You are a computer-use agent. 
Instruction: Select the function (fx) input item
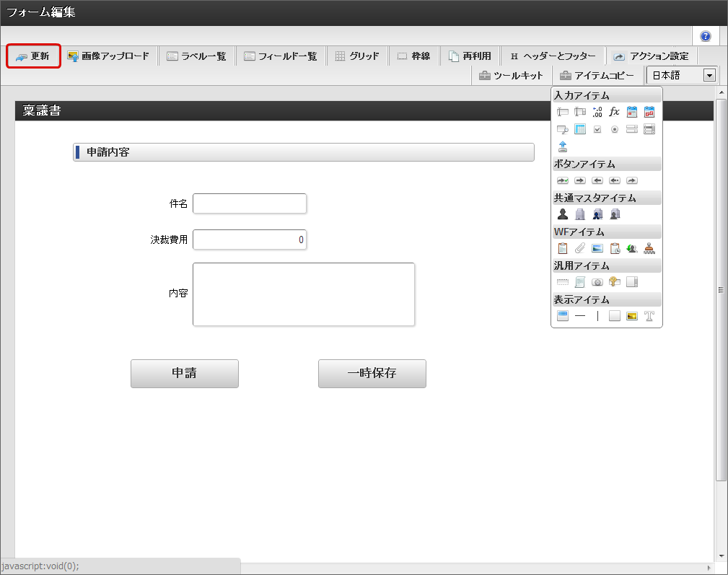[615, 112]
